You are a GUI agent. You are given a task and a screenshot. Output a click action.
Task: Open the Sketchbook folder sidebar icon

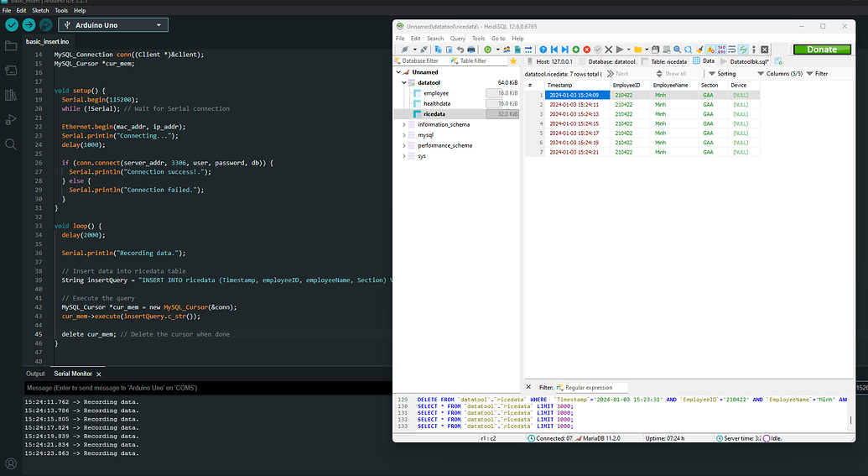click(11, 45)
